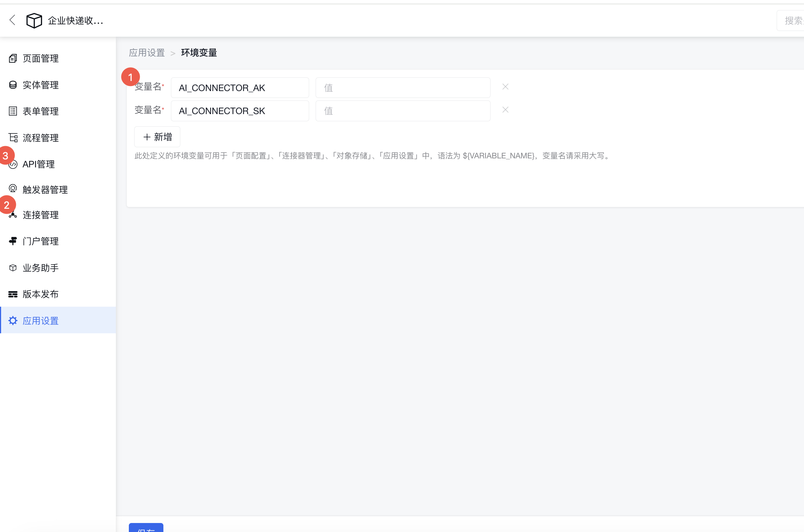Click the app cube icon in the header

point(34,21)
